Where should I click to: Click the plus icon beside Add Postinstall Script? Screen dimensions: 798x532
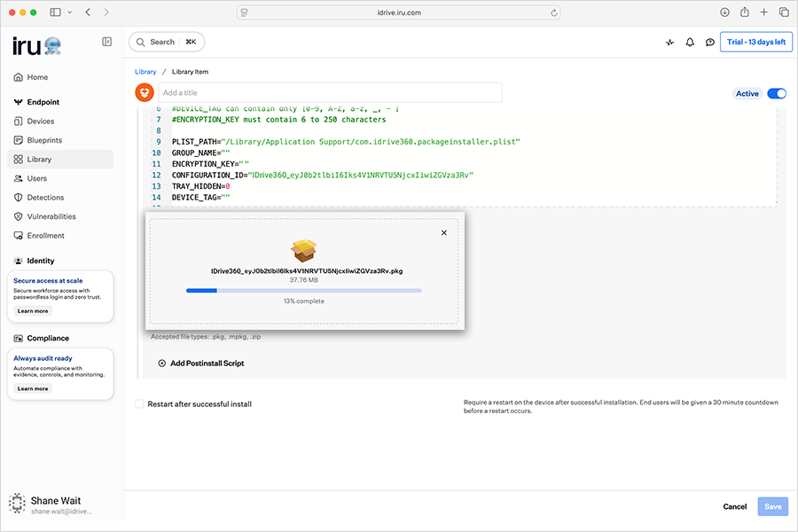pos(162,363)
